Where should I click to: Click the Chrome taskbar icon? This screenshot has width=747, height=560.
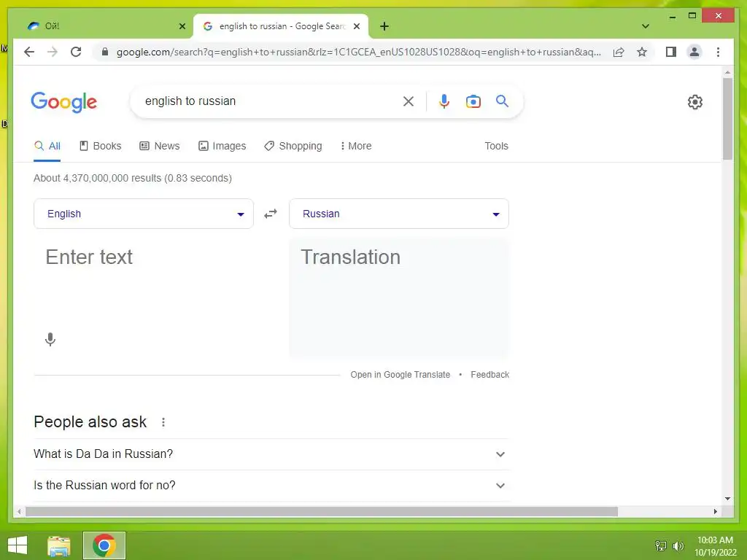[x=104, y=545]
